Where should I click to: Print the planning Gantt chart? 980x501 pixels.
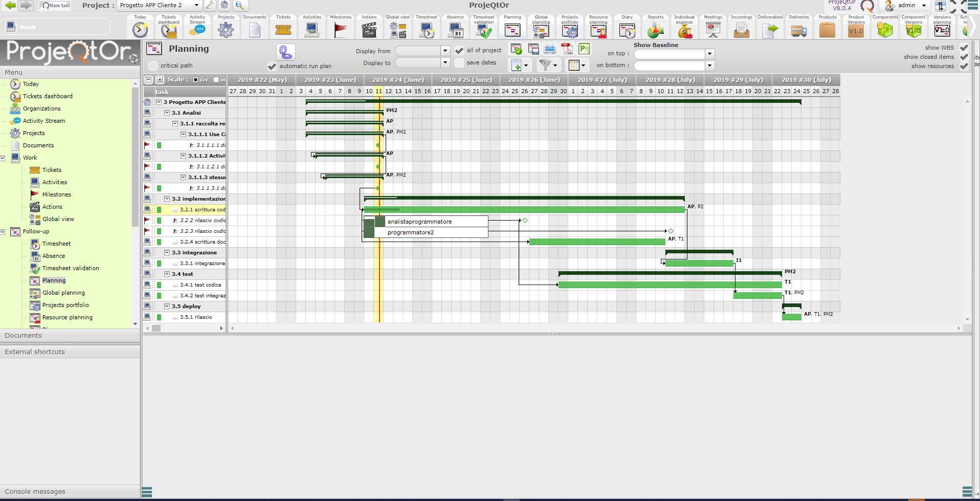(x=550, y=49)
